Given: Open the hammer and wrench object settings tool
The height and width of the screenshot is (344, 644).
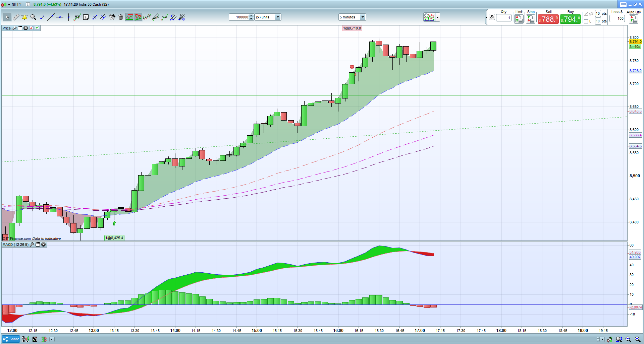Looking at the screenshot, I should point(112,17).
